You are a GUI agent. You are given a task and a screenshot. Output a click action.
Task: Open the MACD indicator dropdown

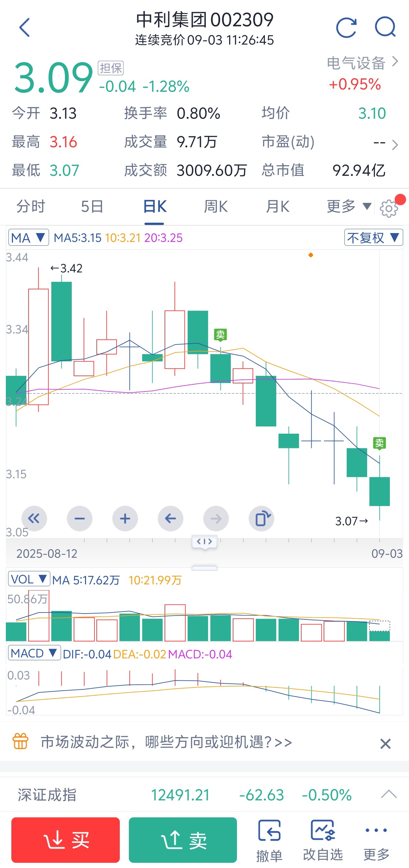[34, 653]
